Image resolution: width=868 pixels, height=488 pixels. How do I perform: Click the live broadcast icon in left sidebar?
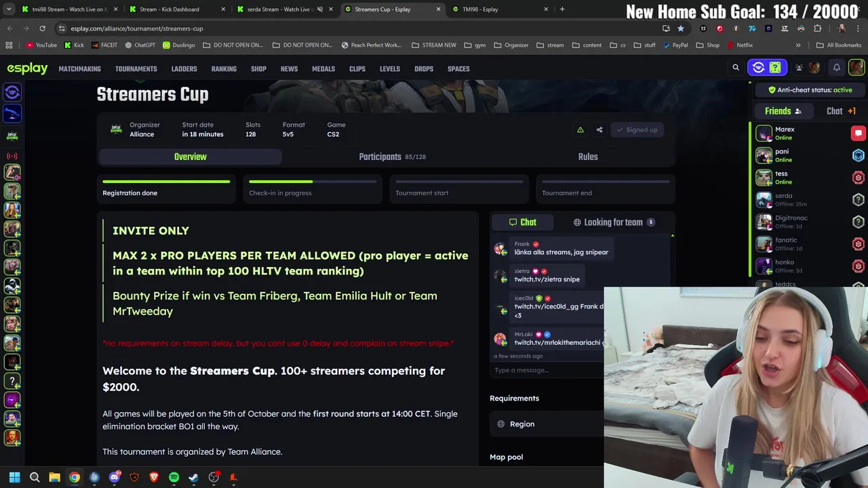point(12,156)
